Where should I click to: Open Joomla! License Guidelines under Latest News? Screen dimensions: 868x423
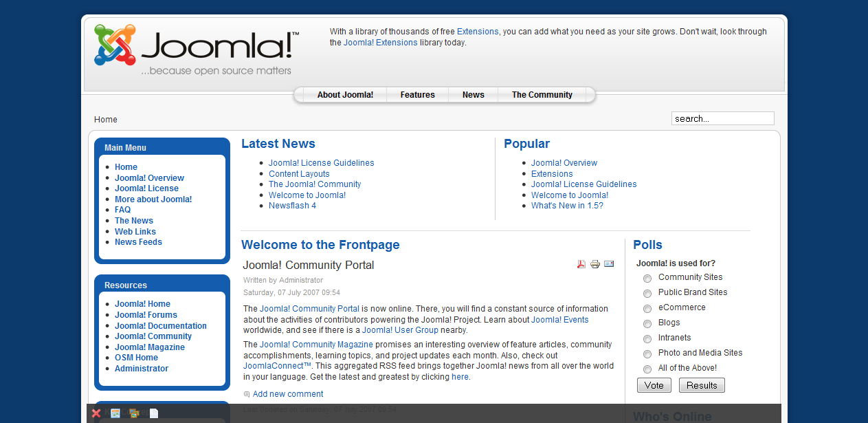(x=322, y=163)
